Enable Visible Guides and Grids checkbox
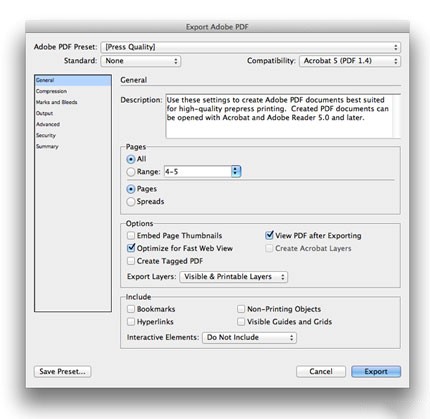This screenshot has width=430, height=419. coord(241,322)
